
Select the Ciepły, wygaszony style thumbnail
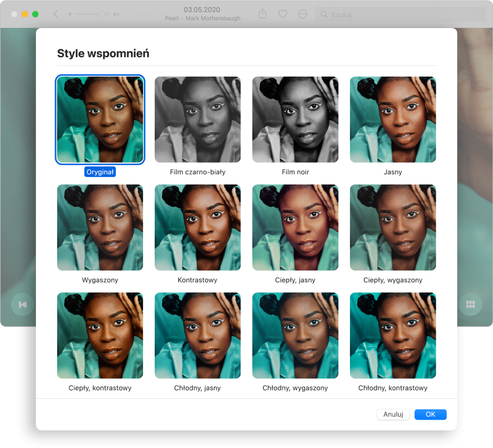(393, 228)
